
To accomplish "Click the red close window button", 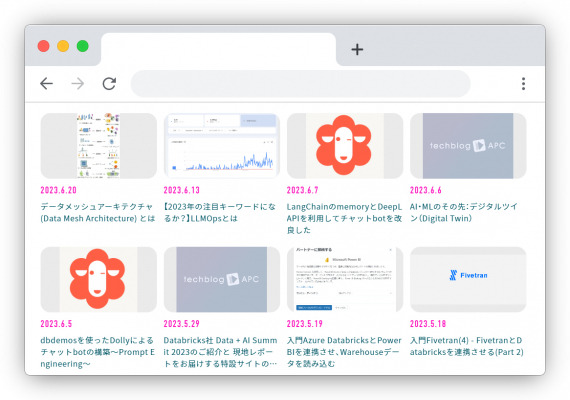I will click(44, 46).
